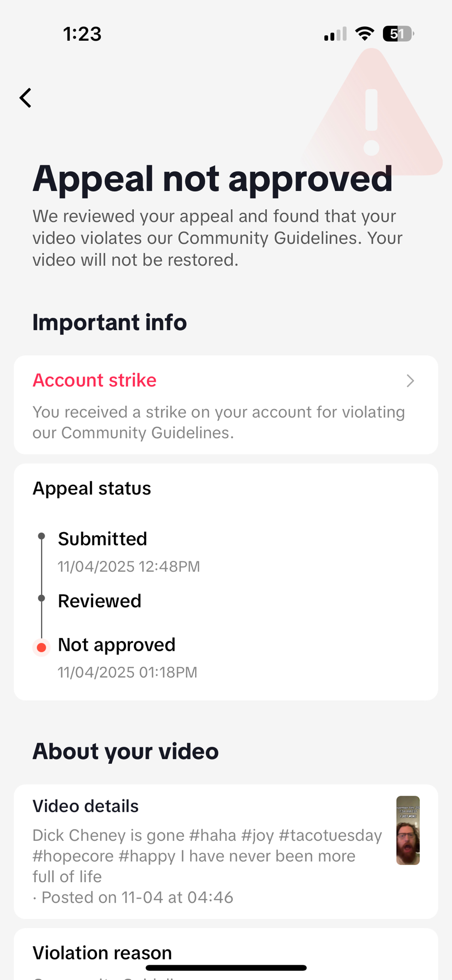Screen dimensions: 452x980
Task: Tap the Appeal not approved title
Action: (213, 178)
